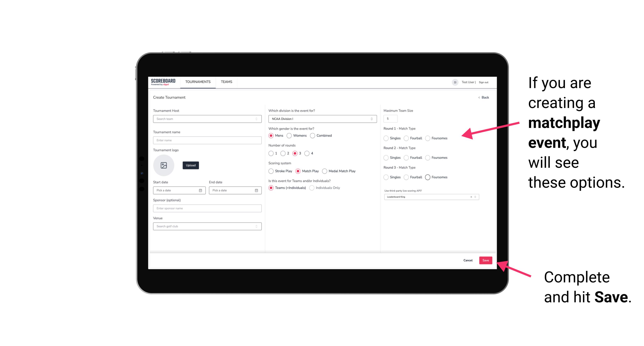Screen dimensions: 644x346
Task: Click the Leaderboard King remove icon
Action: 471,197
